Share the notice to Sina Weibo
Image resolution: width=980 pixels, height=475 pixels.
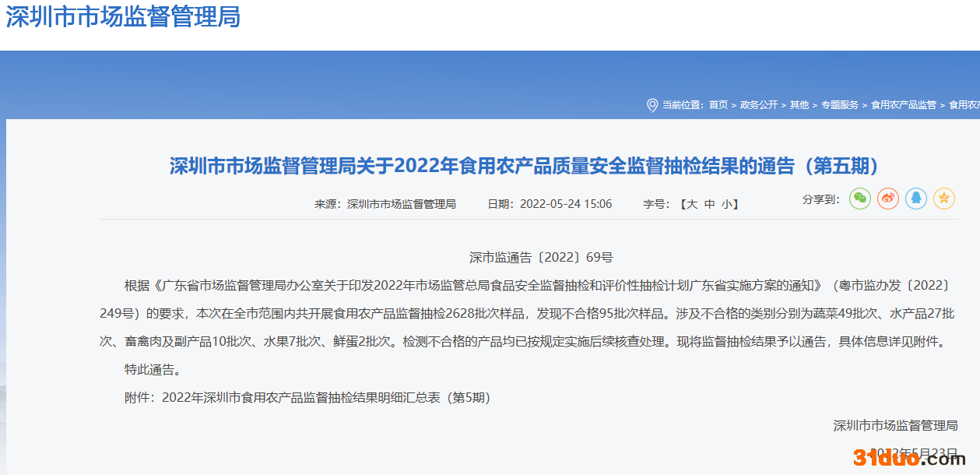click(887, 199)
